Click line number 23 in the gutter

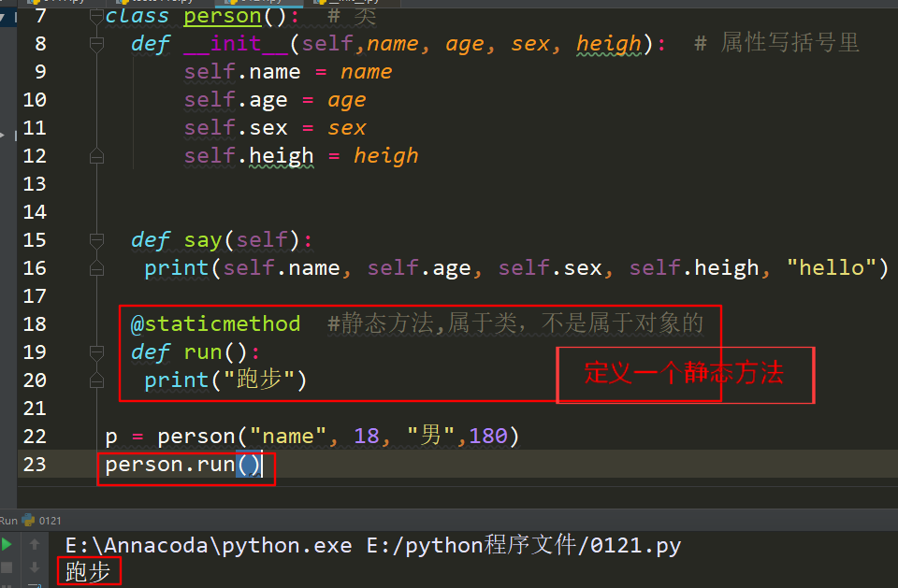click(35, 465)
